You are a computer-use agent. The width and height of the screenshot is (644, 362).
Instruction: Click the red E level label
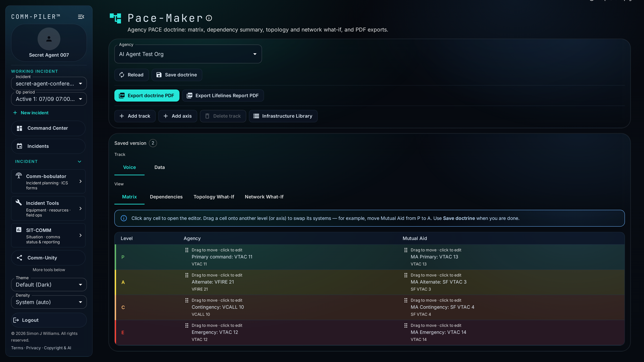tap(123, 333)
